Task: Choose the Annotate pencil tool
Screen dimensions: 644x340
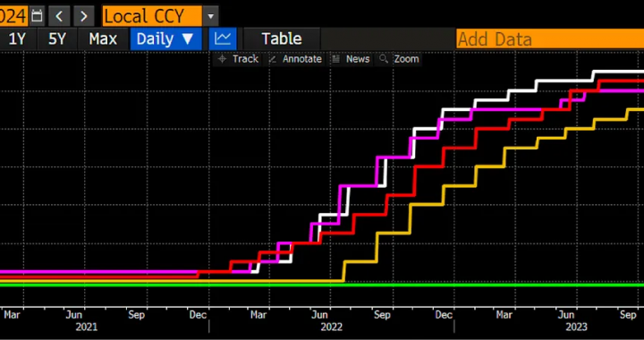Action: (x=295, y=59)
